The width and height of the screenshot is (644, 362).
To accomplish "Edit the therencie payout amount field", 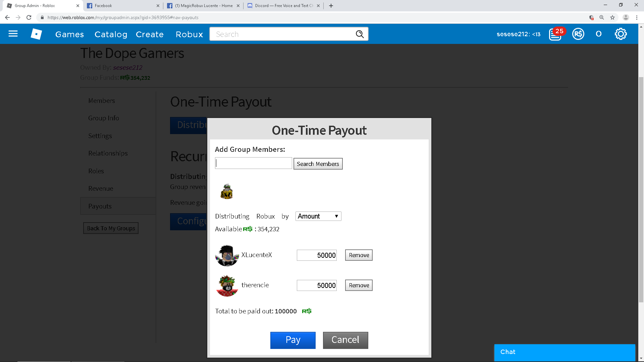I will click(317, 286).
